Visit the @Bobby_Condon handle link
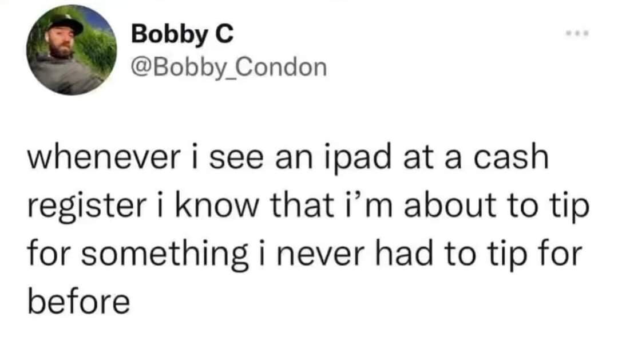618x364 pixels. pyautogui.click(x=229, y=68)
